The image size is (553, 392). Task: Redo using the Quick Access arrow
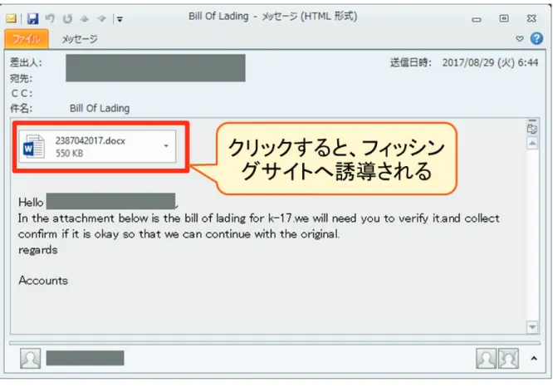tap(67, 18)
